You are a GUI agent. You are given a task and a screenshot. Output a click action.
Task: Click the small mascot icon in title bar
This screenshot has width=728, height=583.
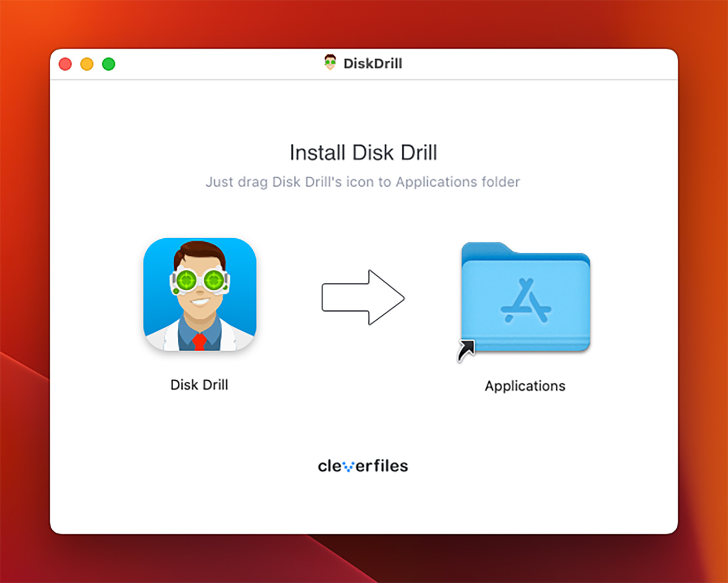click(330, 63)
